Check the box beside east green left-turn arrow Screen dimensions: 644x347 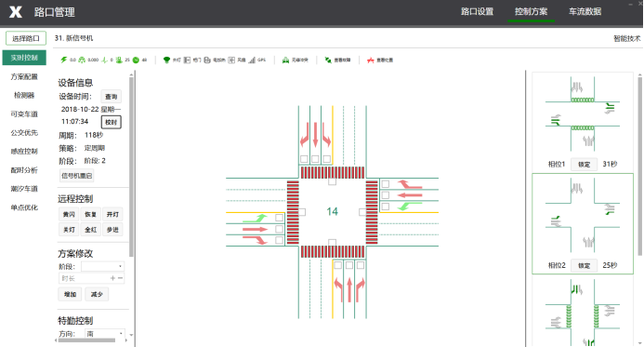[x=386, y=207]
